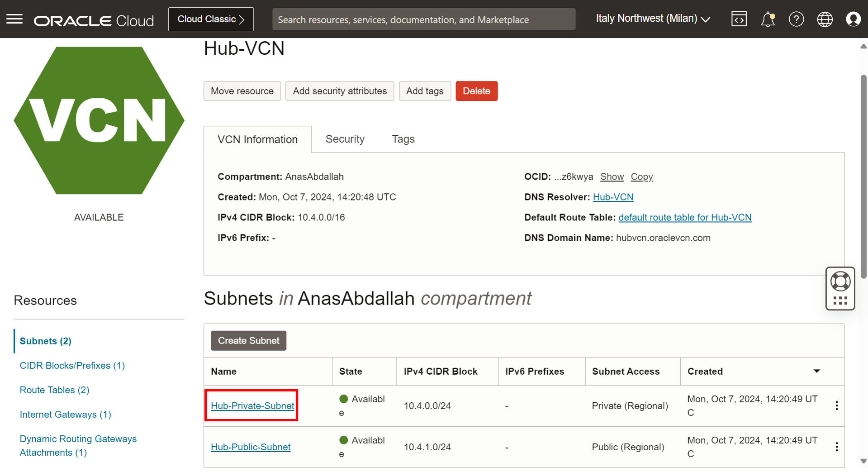
Task: Click the scrollbar up arrow
Action: tap(863, 46)
